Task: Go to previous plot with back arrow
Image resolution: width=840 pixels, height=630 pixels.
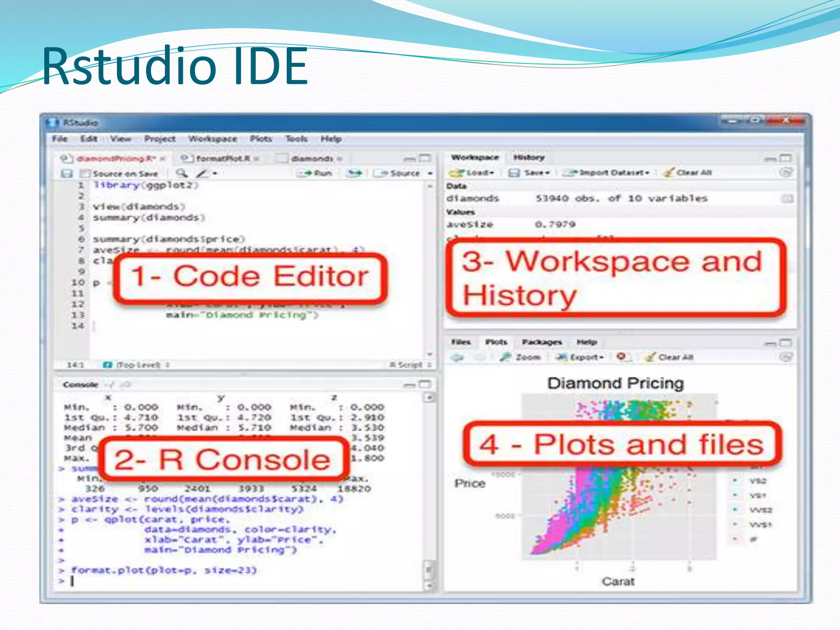Action: [x=457, y=357]
